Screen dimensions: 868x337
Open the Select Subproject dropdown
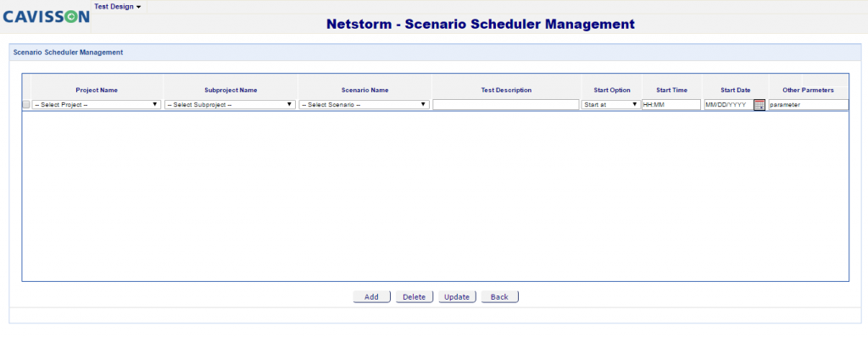point(230,105)
